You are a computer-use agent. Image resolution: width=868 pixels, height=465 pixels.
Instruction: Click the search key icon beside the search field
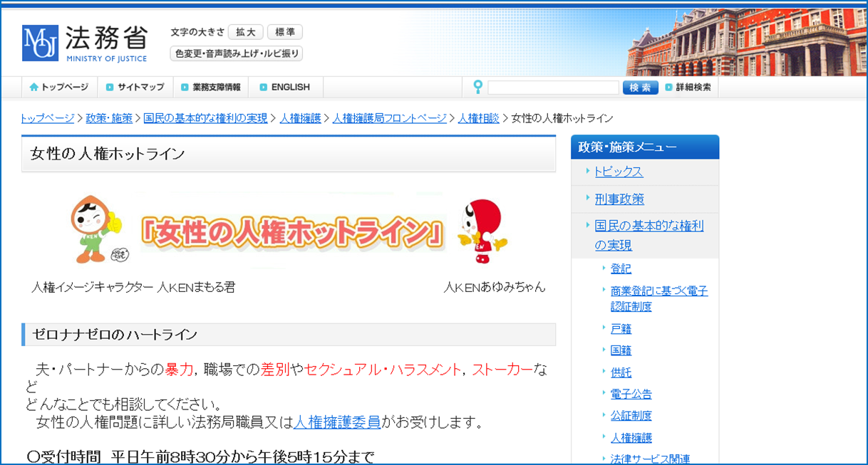(x=477, y=87)
